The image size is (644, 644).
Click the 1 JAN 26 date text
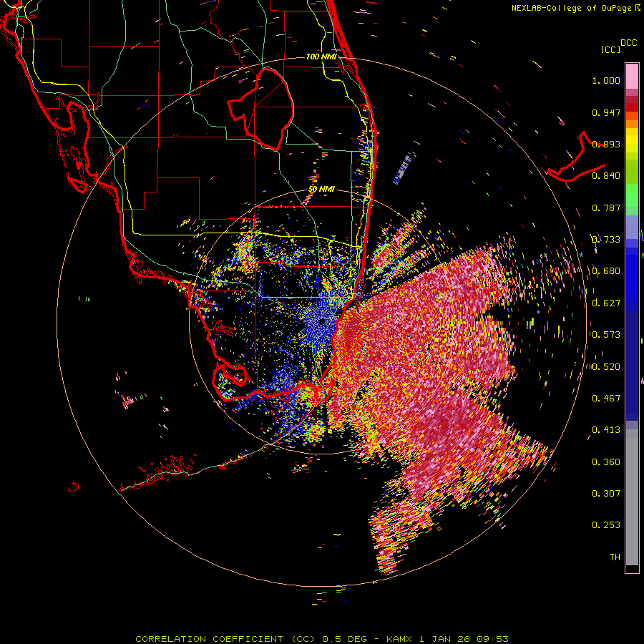[x=446, y=639]
